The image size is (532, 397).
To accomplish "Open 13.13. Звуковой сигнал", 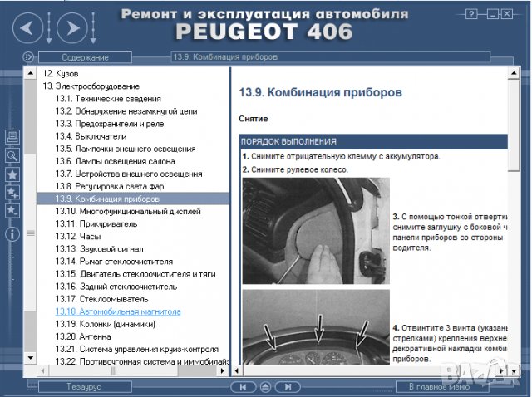I will [100, 249].
